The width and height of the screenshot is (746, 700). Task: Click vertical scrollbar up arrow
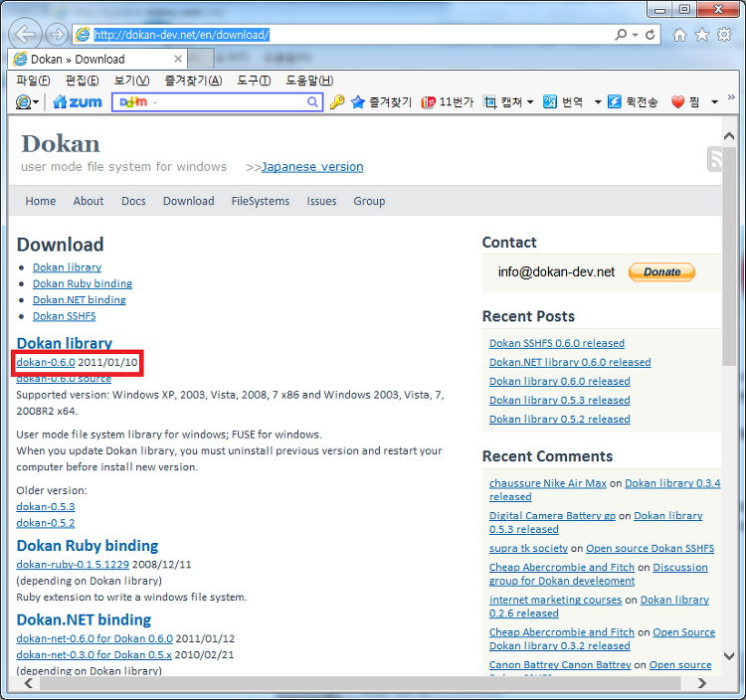(x=729, y=136)
